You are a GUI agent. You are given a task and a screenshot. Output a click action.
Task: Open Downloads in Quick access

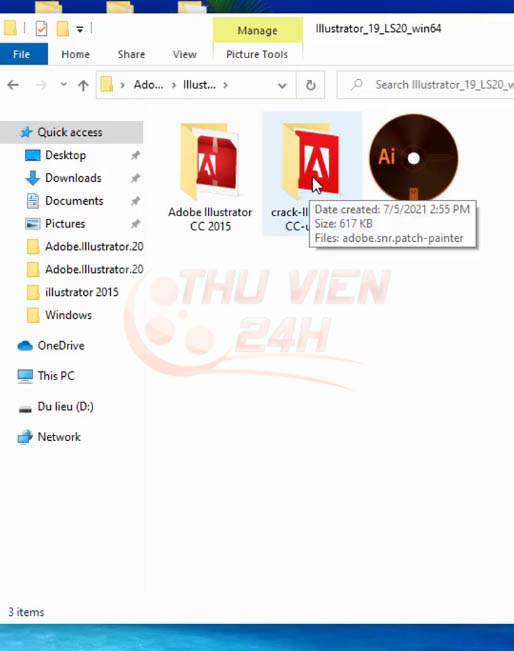73,178
